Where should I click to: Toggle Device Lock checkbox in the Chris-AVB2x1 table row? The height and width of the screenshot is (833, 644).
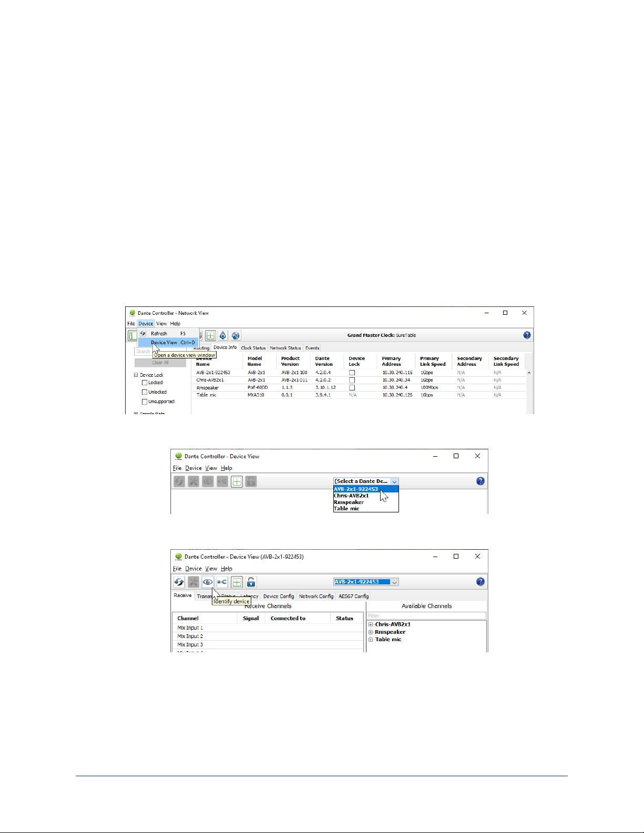[352, 380]
